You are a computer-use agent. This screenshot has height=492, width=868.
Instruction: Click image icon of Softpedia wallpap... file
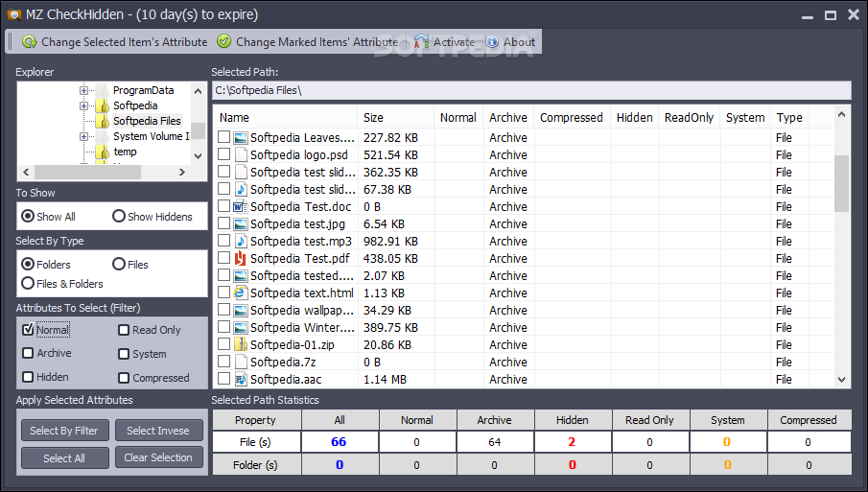(240, 311)
